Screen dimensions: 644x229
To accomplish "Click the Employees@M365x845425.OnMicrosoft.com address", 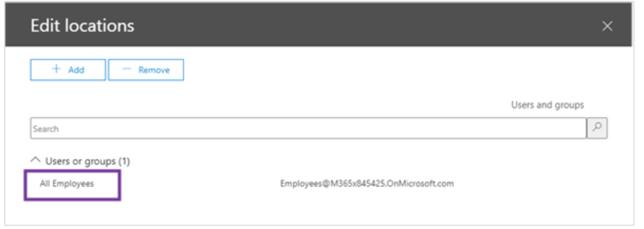I will tap(366, 184).
